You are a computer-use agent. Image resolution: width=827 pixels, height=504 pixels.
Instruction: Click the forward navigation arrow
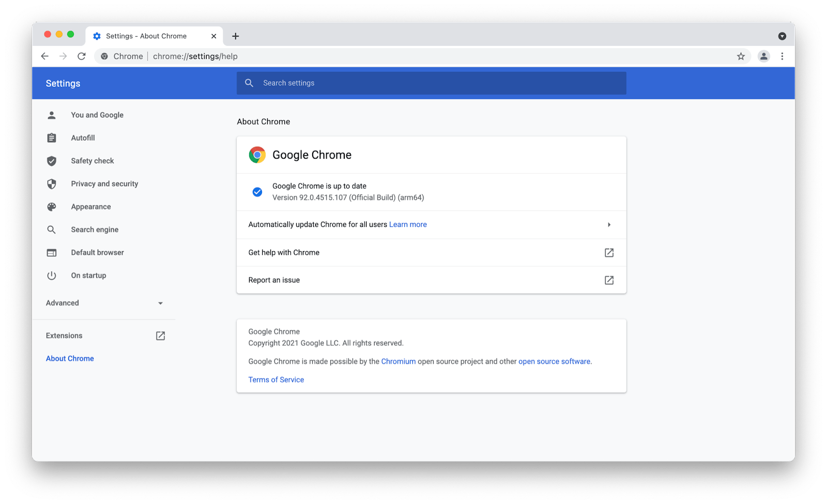[x=63, y=56]
